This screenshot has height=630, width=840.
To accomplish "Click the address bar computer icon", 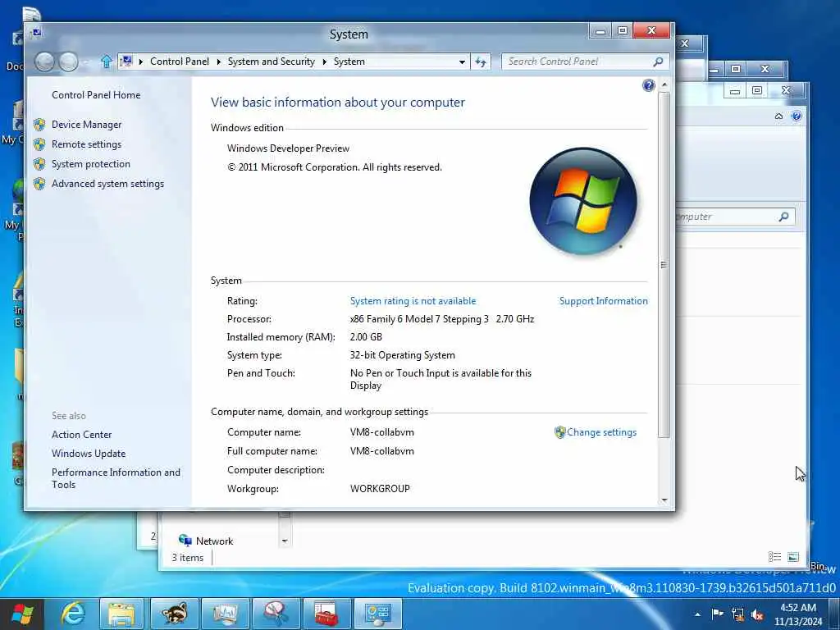I will [126, 61].
